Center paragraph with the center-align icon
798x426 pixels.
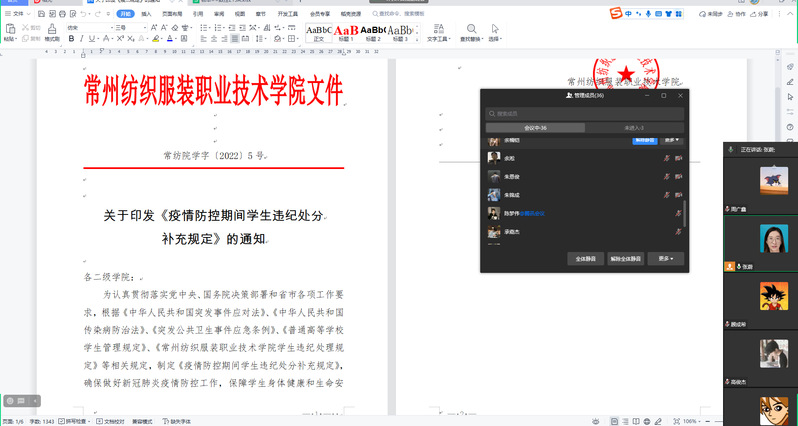point(214,39)
